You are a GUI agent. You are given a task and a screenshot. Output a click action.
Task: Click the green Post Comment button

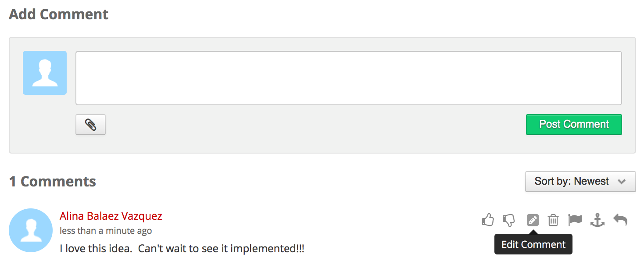tap(574, 125)
